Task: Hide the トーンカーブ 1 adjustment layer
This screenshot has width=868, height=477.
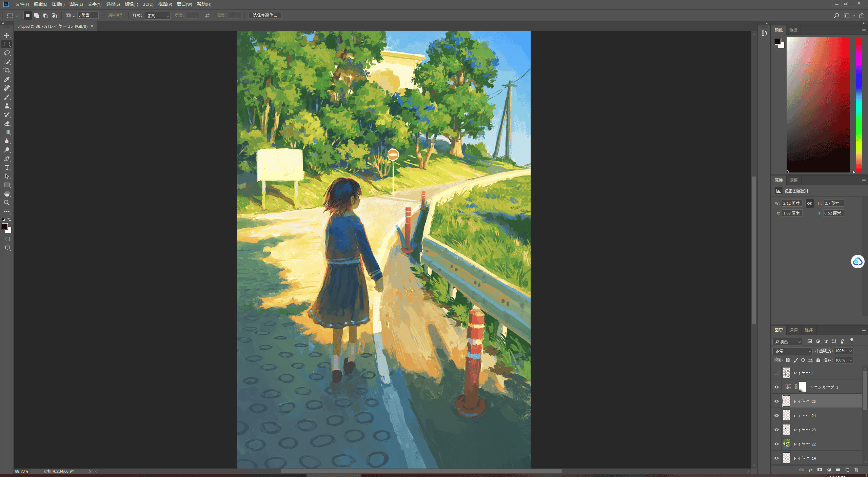Action: pyautogui.click(x=776, y=387)
